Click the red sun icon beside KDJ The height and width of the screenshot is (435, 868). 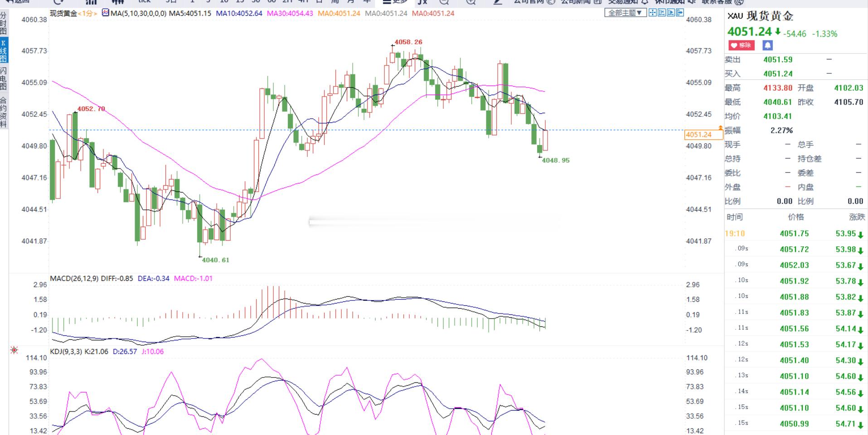[14, 350]
